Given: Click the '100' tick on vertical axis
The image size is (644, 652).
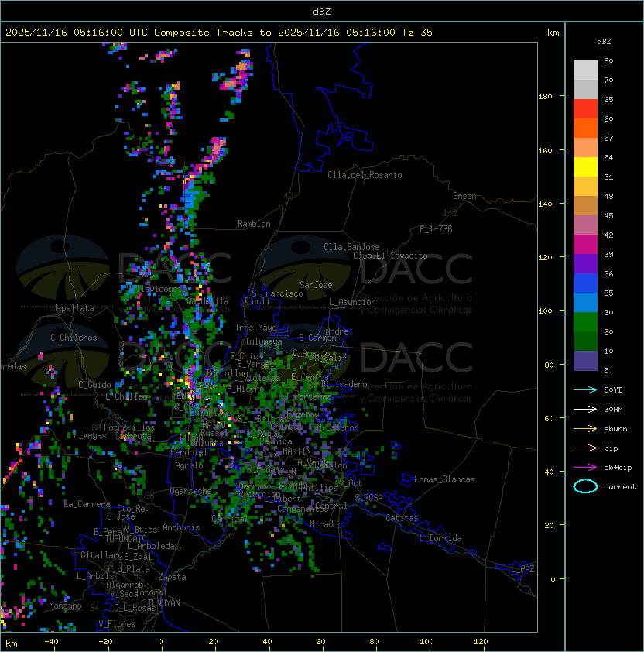Looking at the screenshot, I should coord(545,311).
